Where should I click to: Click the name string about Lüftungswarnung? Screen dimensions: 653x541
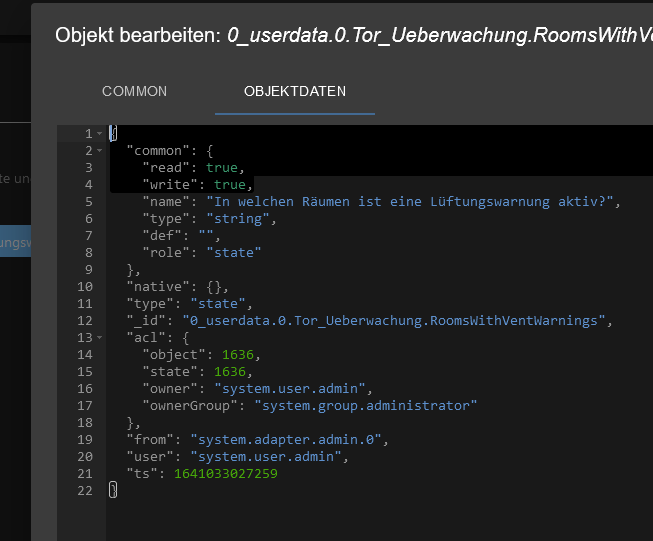(410, 202)
